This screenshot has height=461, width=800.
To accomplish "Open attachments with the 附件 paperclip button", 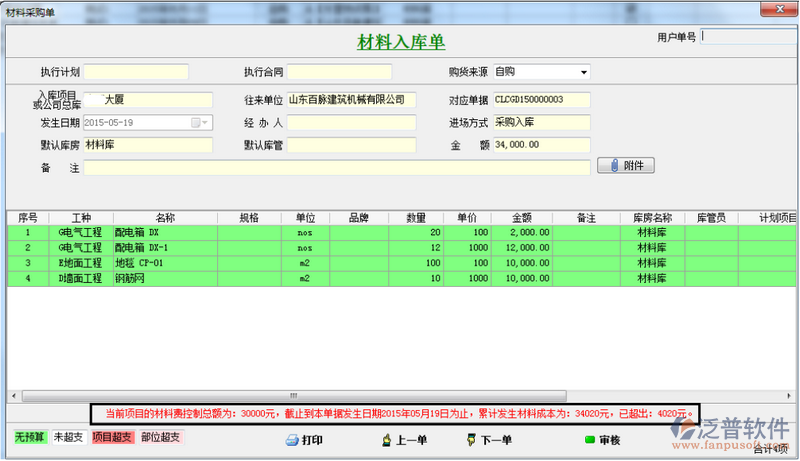I will pos(626,166).
